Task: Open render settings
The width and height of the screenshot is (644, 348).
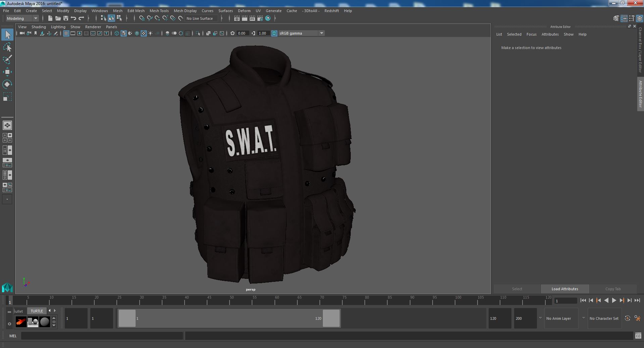Action: [x=260, y=18]
